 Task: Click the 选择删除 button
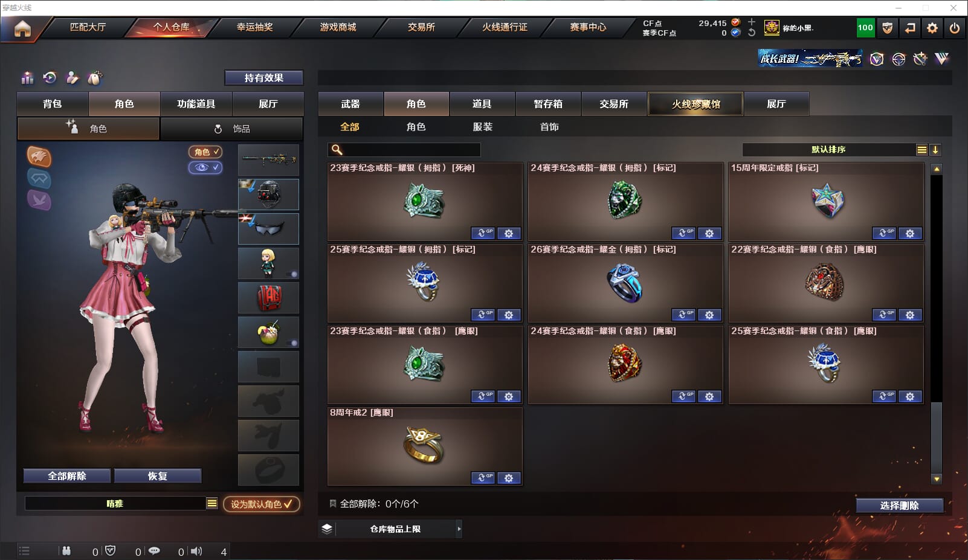pos(899,505)
